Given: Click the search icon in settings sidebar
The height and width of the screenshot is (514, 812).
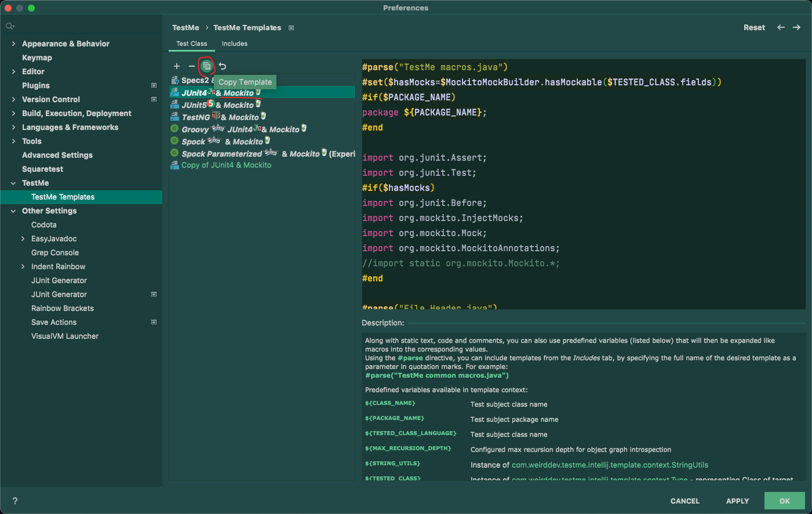Looking at the screenshot, I should 10,26.
